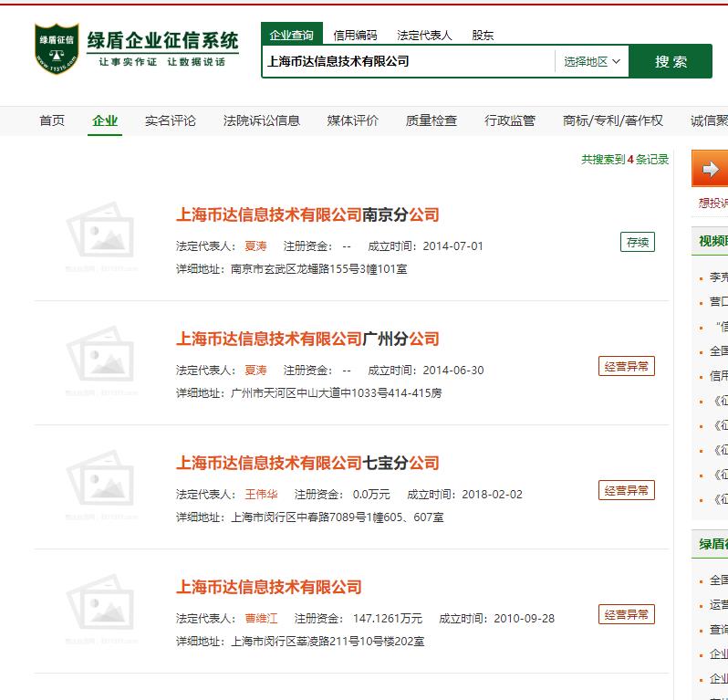This screenshot has width=728, height=700.
Task: Switch to the 信用编码 search tab
Action: tap(355, 36)
